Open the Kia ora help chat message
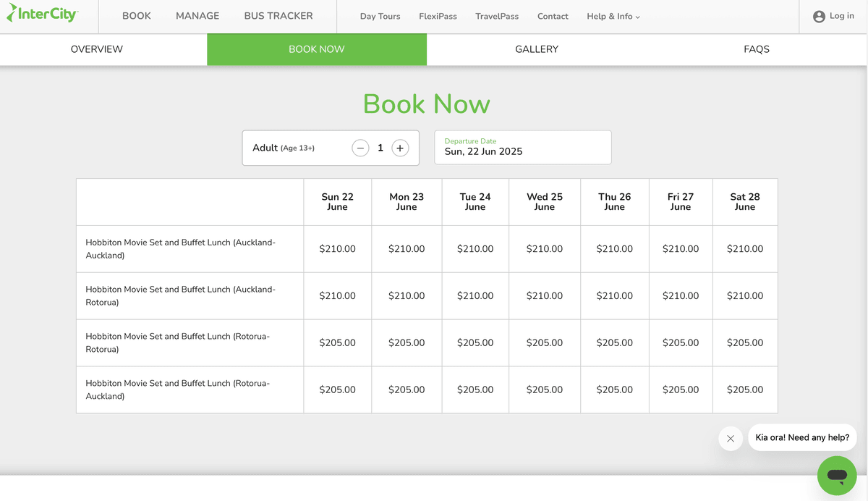The width and height of the screenshot is (868, 501). tap(802, 437)
